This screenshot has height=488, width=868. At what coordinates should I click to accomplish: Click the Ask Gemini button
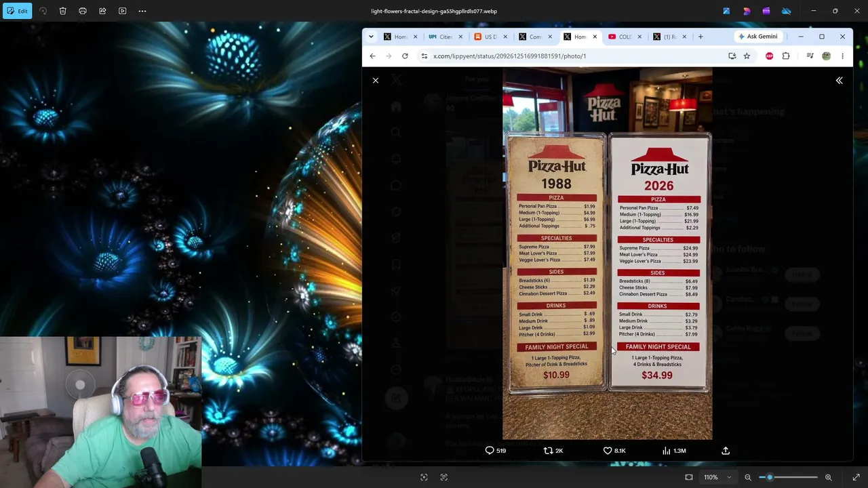click(x=758, y=37)
